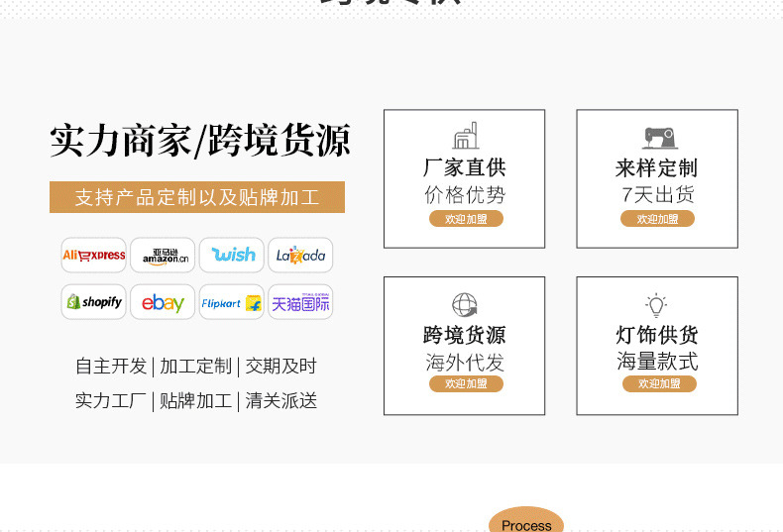Click the 灯饰供货 card title
The image size is (783, 532).
point(657,335)
